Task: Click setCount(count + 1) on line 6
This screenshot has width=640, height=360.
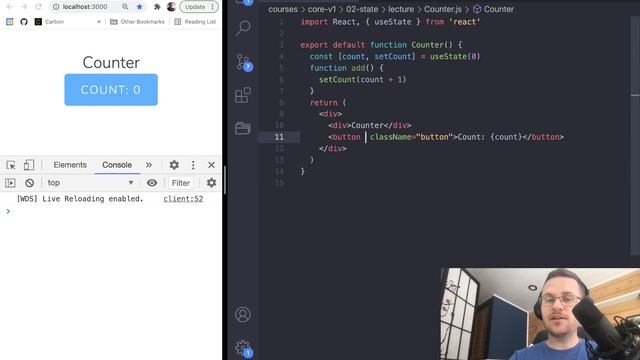Action: click(x=362, y=80)
